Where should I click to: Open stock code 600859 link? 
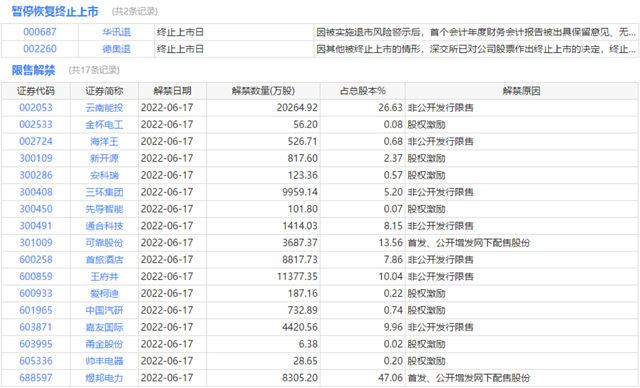pyautogui.click(x=36, y=277)
